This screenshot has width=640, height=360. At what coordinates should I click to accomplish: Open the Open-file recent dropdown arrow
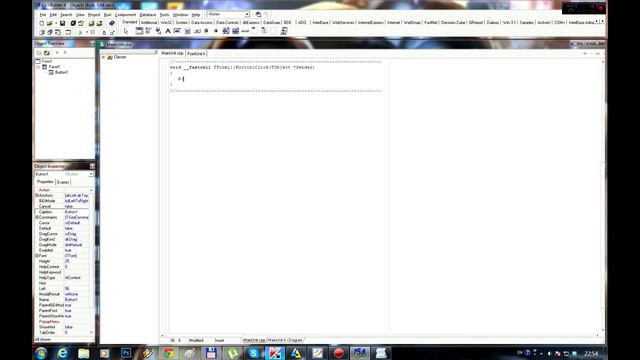[56, 23]
